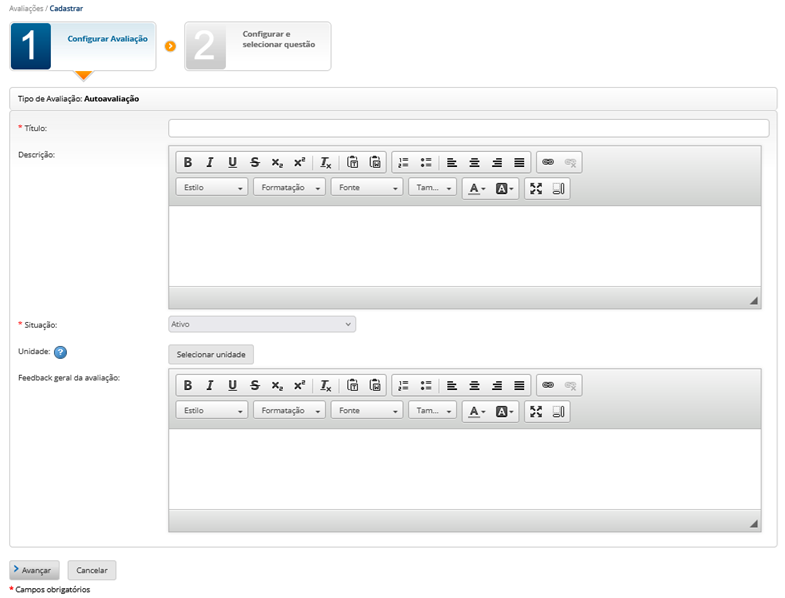Apply italic in the Feedback geral editor
This screenshot has width=785, height=598.
point(210,385)
